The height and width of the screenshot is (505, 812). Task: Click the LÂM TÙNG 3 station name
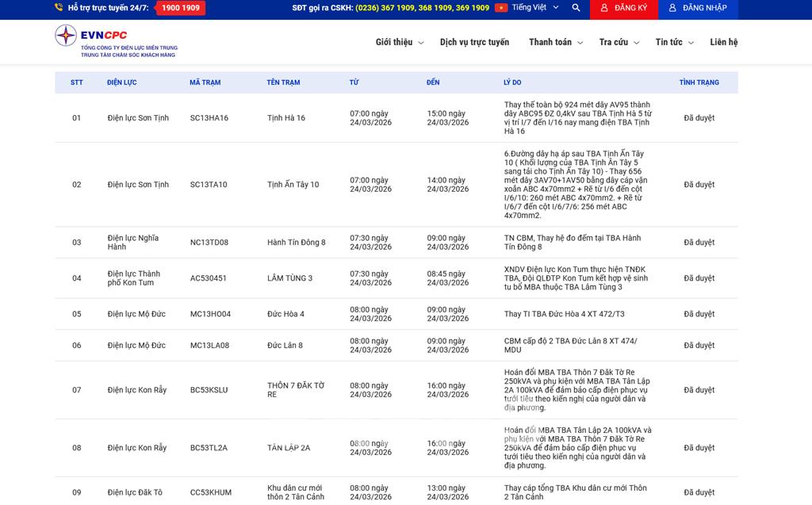pyautogui.click(x=289, y=278)
